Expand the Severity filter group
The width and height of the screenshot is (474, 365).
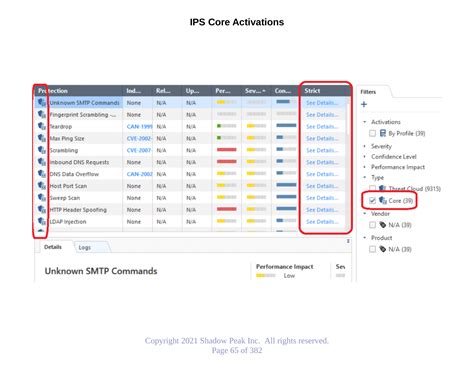click(365, 146)
